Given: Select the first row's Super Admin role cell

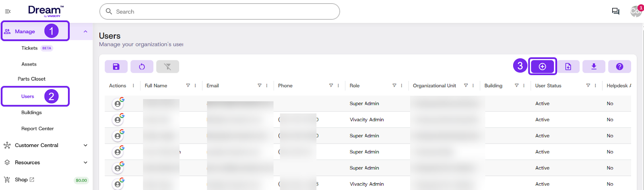Looking at the screenshot, I should (x=364, y=103).
